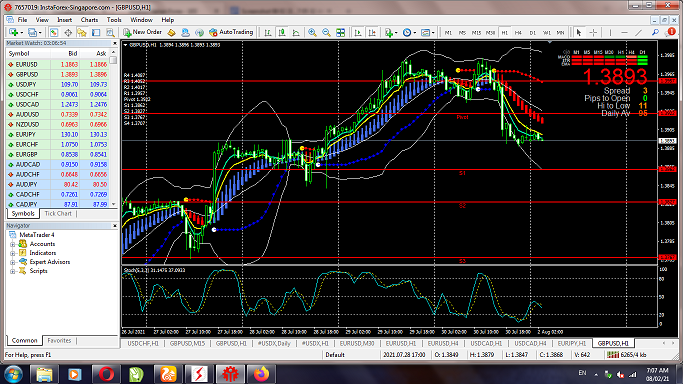This screenshot has width=683, height=384.
Task: Open New Chart dropdown arrow
Action: [21, 33]
